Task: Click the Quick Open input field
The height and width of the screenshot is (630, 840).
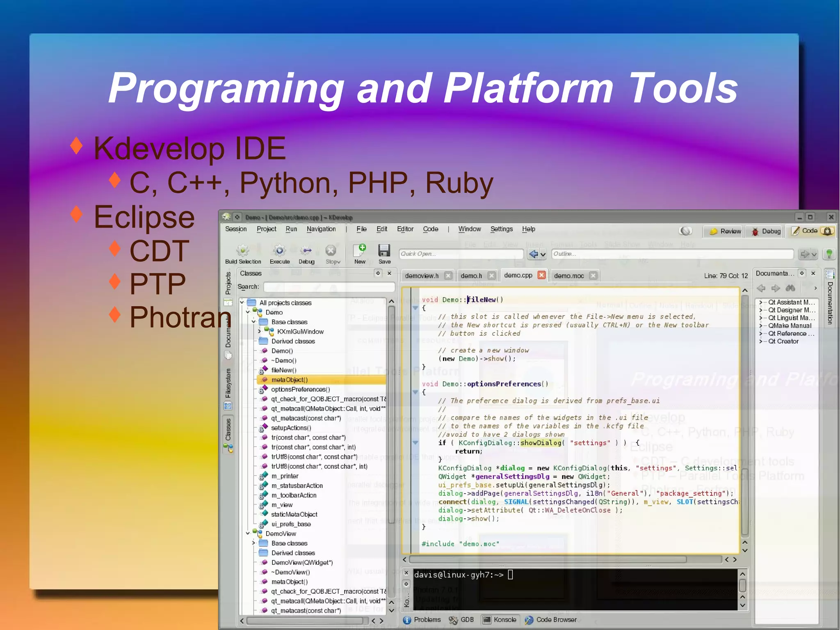Action: 461,254
